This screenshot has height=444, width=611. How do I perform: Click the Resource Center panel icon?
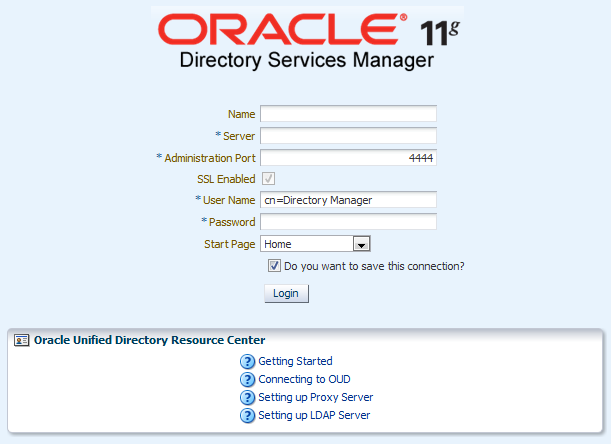[x=21, y=340]
